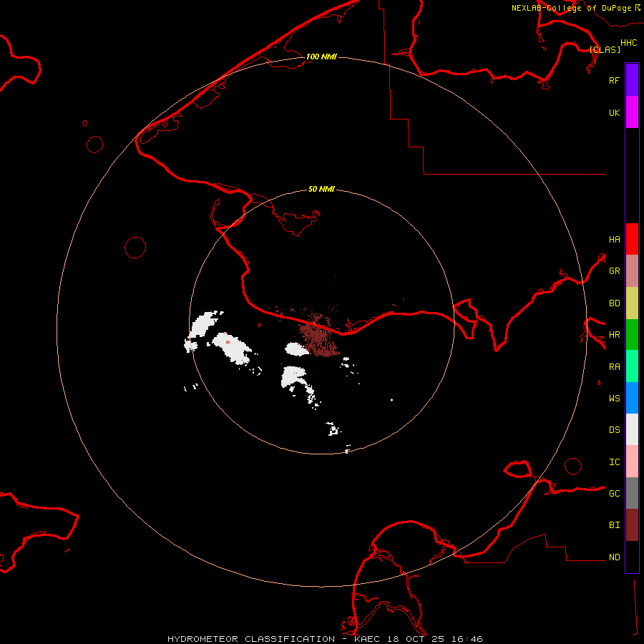Click the ND black legend swatch
This screenshot has width=644, height=644.
point(632,557)
